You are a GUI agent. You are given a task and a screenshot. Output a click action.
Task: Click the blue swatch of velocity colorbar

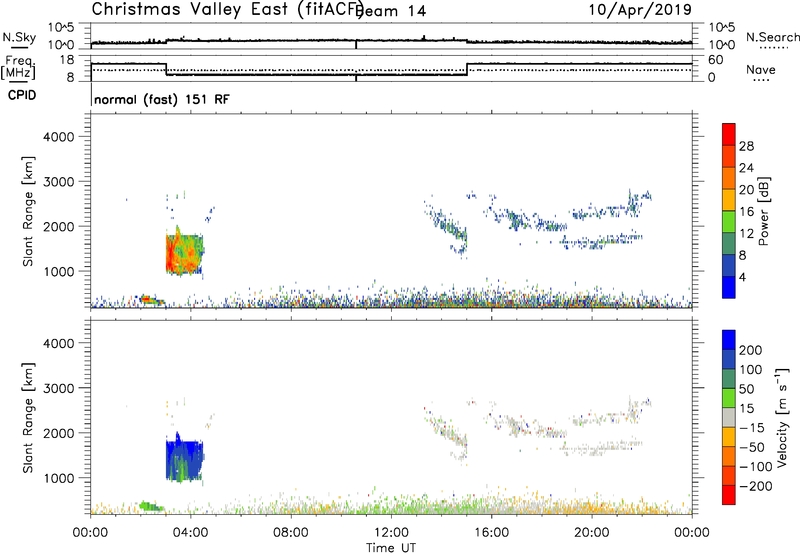point(729,340)
